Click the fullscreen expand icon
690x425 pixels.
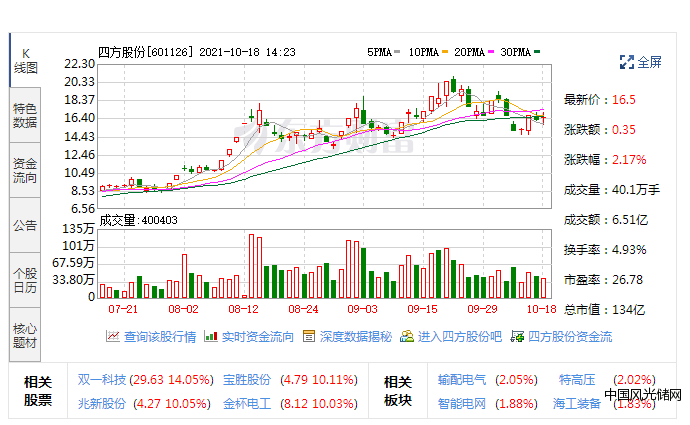pyautogui.click(x=626, y=62)
